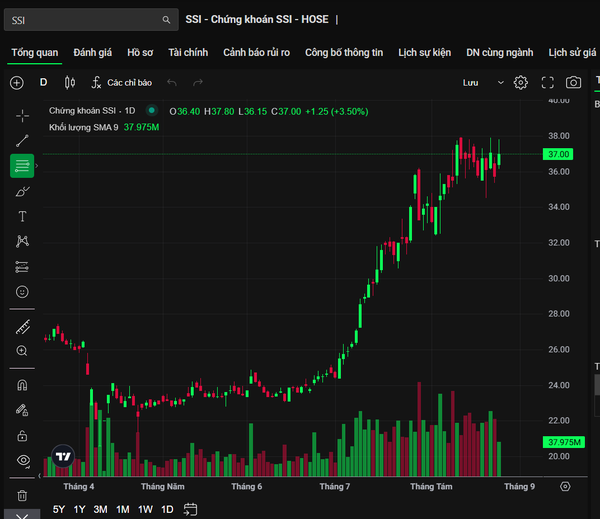
Task: Change the D time interval
Action: pos(44,82)
